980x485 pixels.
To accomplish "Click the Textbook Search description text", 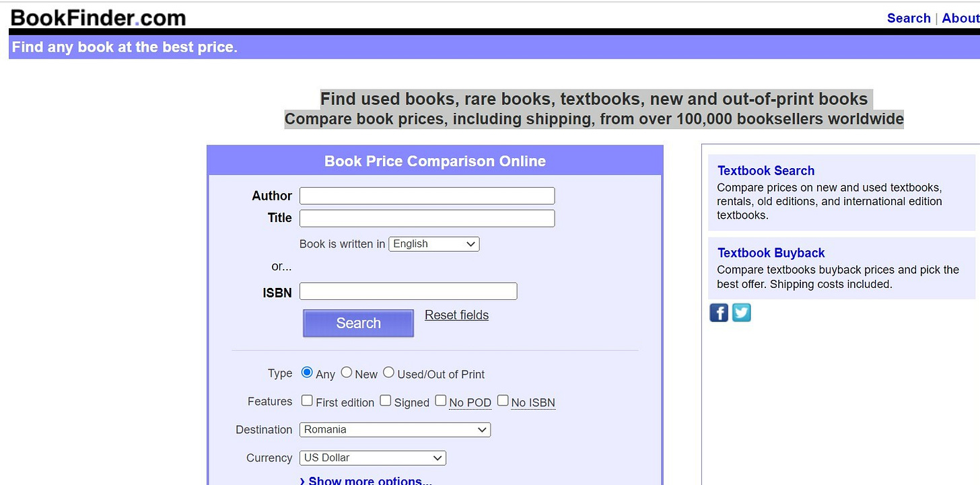I will pyautogui.click(x=829, y=201).
